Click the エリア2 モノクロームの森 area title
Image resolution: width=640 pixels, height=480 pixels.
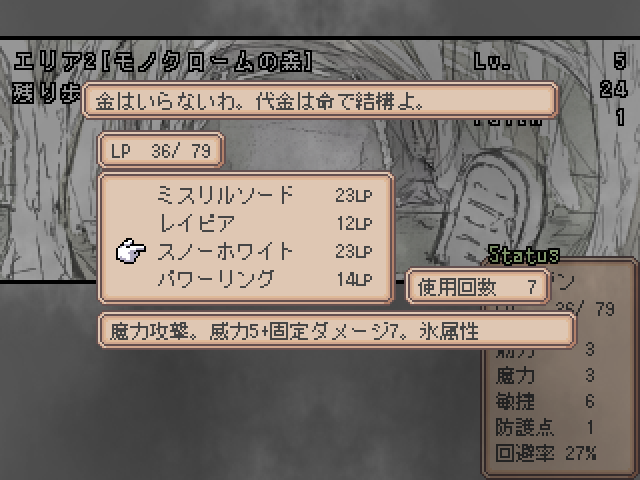click(163, 62)
